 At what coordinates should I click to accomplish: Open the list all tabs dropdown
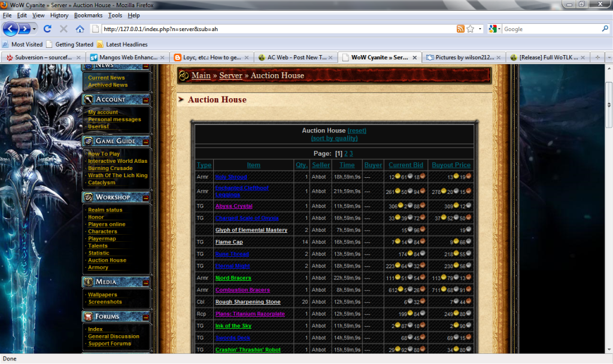[608, 57]
